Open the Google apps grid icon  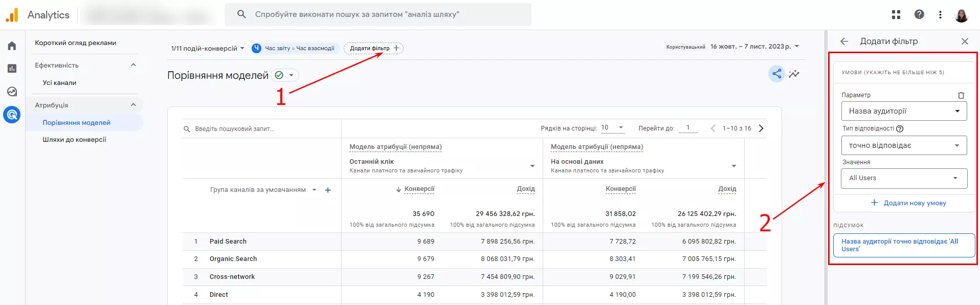coord(896,15)
